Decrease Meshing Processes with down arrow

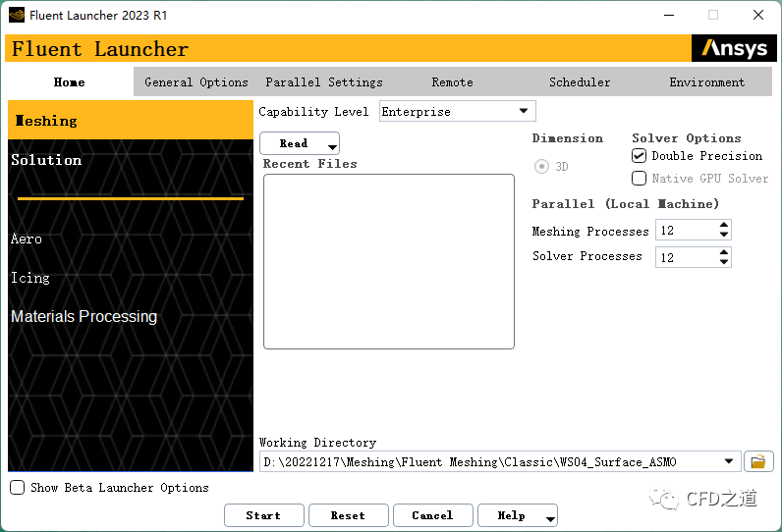pyautogui.click(x=724, y=235)
